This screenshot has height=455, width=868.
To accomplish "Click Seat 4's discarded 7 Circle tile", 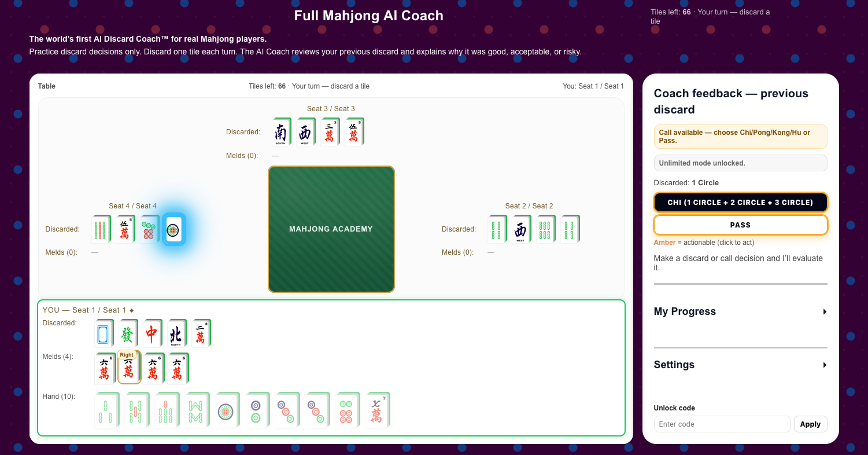I will point(149,229).
